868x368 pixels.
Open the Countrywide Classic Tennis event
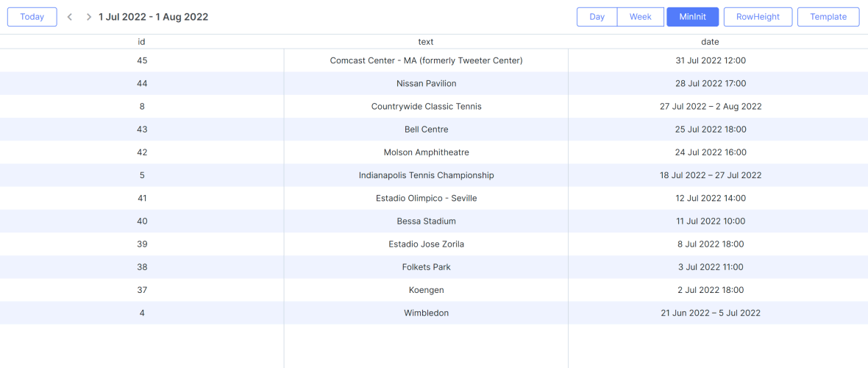[x=426, y=106]
